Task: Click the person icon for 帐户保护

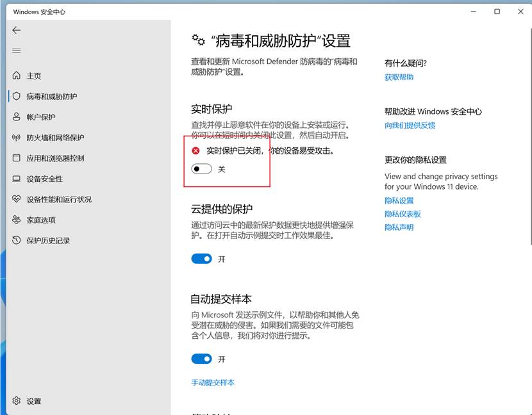Action: coord(16,117)
